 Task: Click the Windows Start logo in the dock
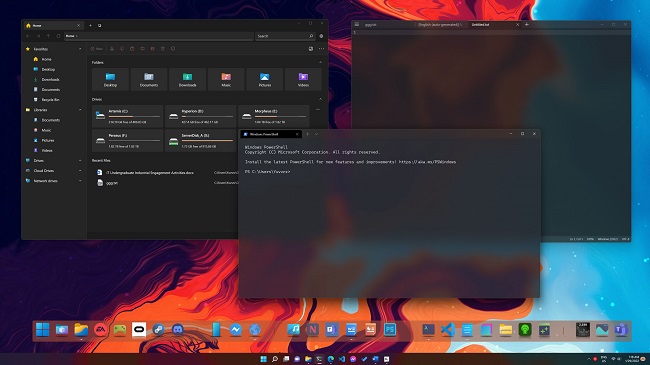pyautogui.click(x=42, y=330)
